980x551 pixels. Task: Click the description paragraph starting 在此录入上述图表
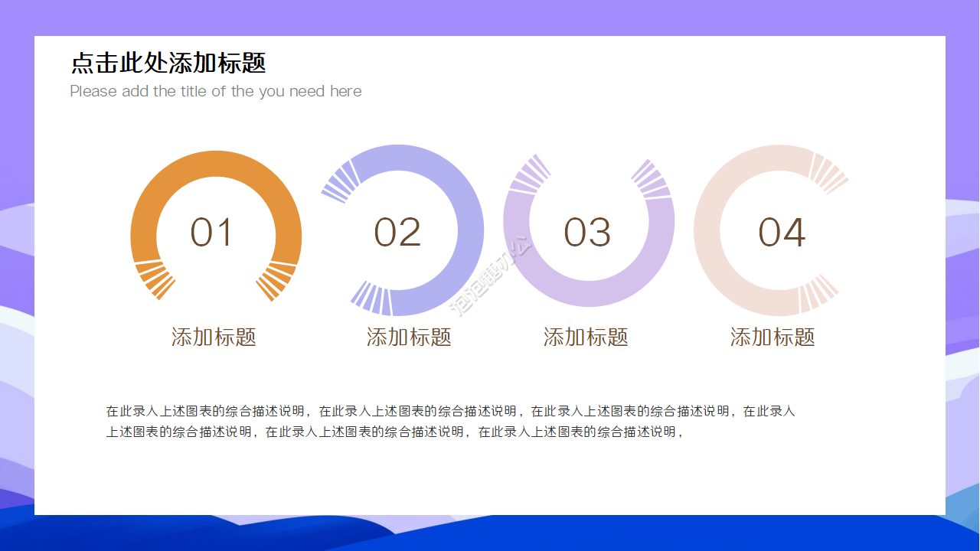(451, 421)
